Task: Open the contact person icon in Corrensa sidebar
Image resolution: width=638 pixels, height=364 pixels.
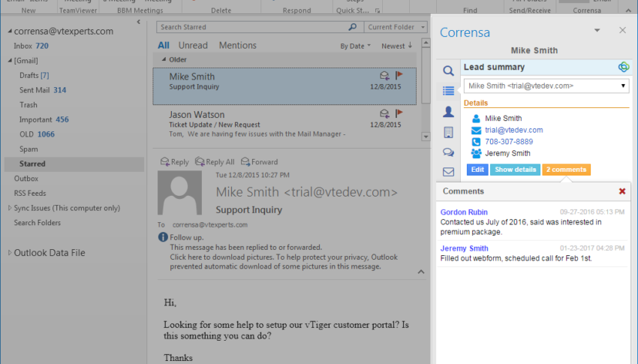Action: pos(448,111)
